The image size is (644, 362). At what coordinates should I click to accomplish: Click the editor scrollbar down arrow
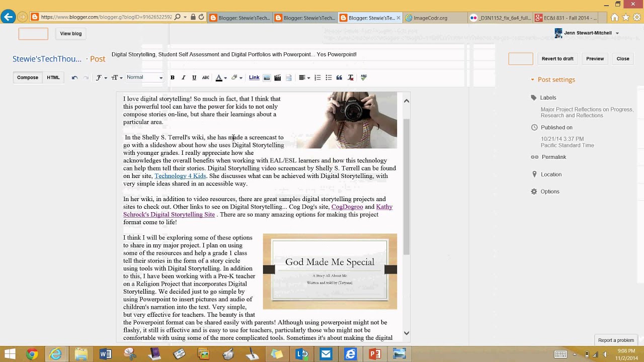[x=407, y=333]
